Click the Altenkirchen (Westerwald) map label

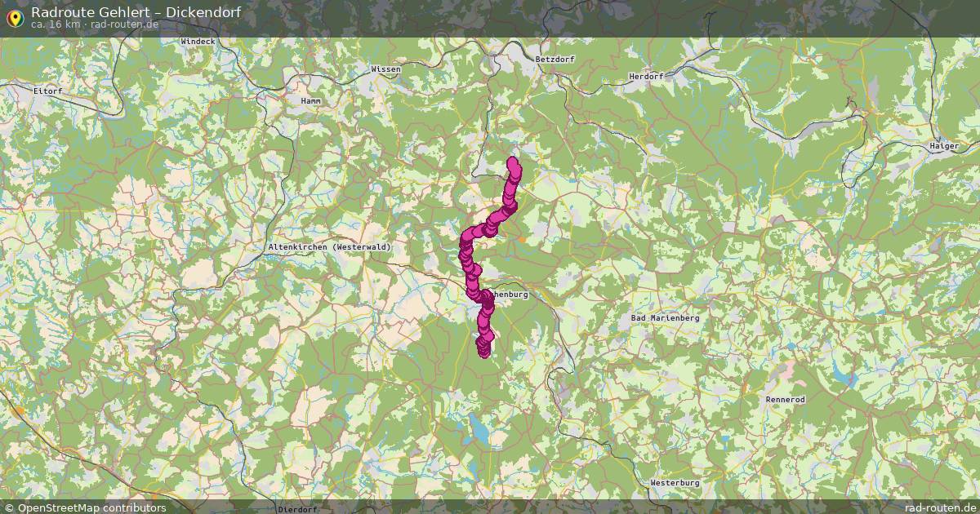[331, 247]
